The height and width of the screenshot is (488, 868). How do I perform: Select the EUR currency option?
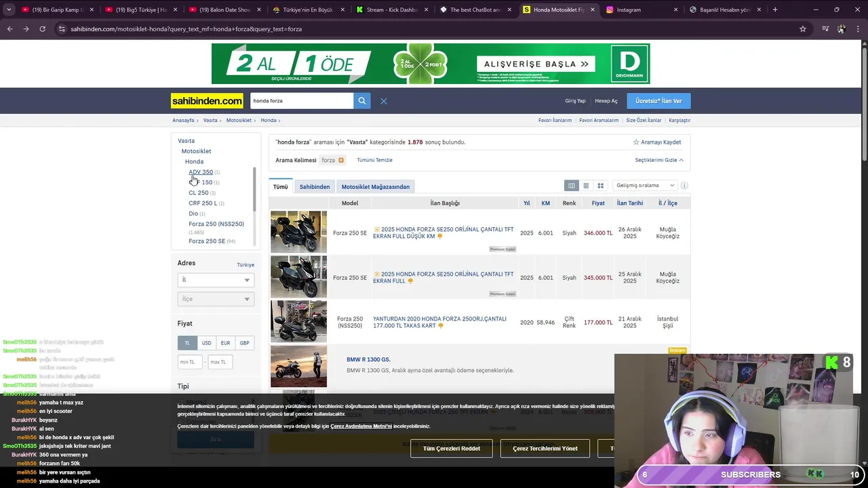pyautogui.click(x=225, y=343)
